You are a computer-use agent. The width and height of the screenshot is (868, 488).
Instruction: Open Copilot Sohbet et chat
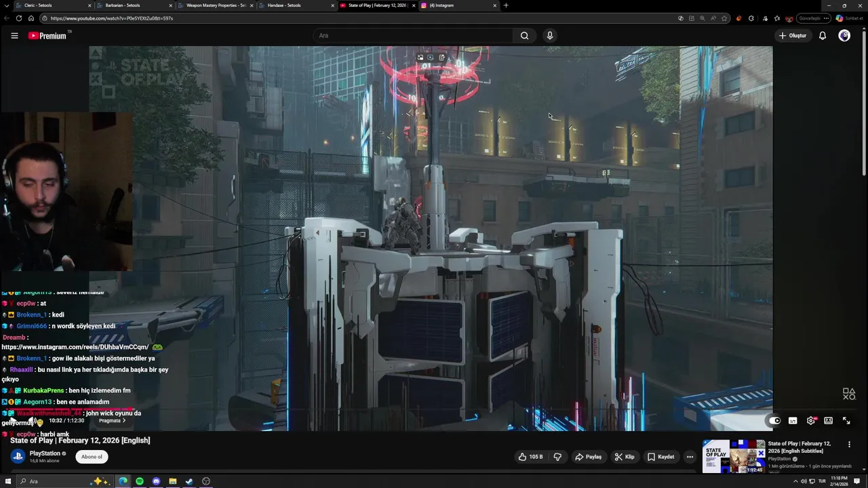pyautogui.click(x=850, y=18)
